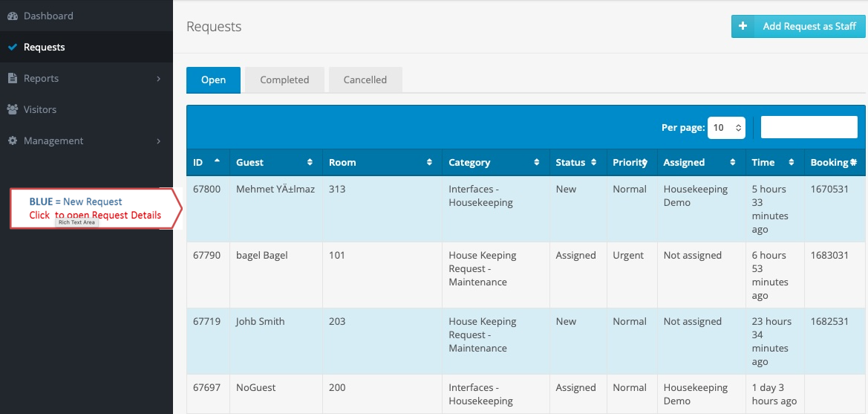Click the Requests checkmark icon
This screenshot has height=414, width=868.
[x=12, y=47]
